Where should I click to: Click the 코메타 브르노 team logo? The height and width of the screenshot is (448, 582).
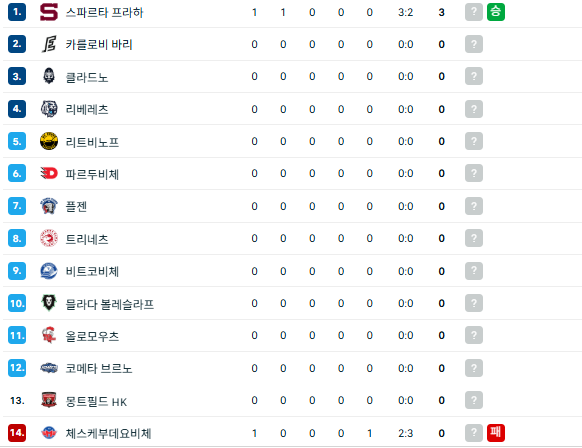(49, 368)
